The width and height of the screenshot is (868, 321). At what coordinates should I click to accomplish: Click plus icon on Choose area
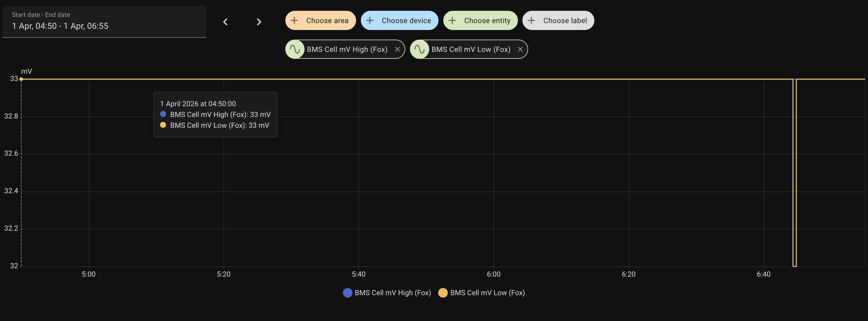click(295, 21)
